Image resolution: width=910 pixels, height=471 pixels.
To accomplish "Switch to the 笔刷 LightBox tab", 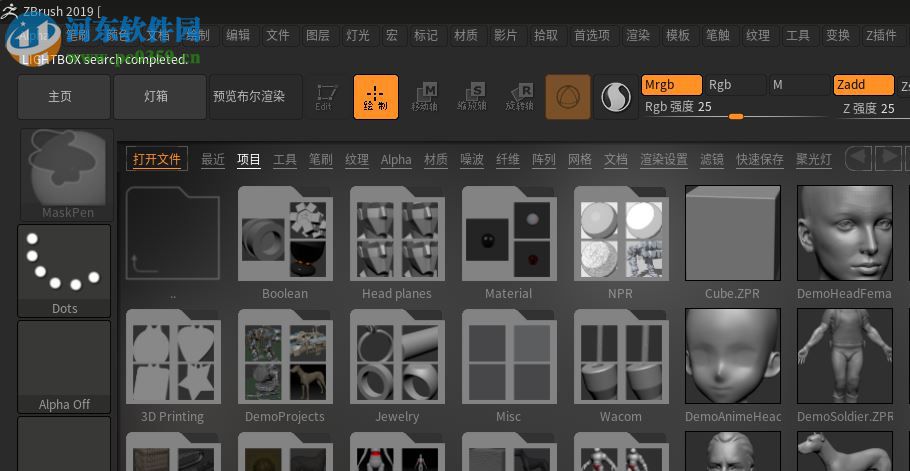I will pos(321,160).
